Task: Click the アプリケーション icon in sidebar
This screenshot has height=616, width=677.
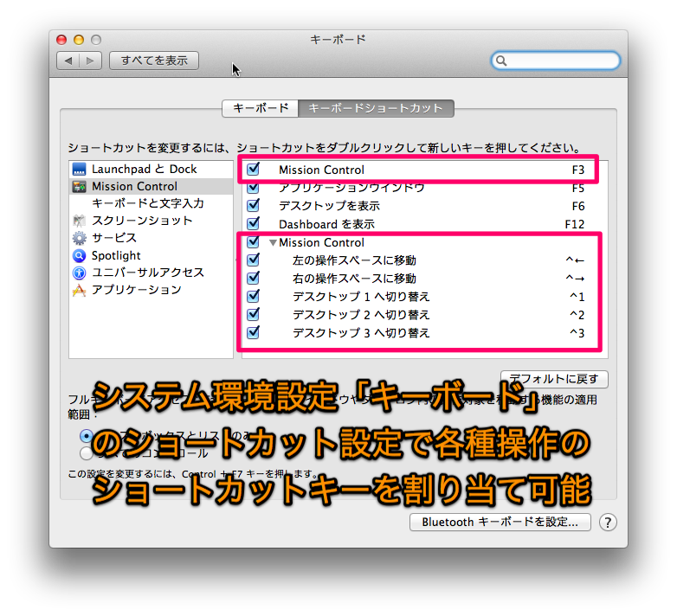Action: (79, 291)
